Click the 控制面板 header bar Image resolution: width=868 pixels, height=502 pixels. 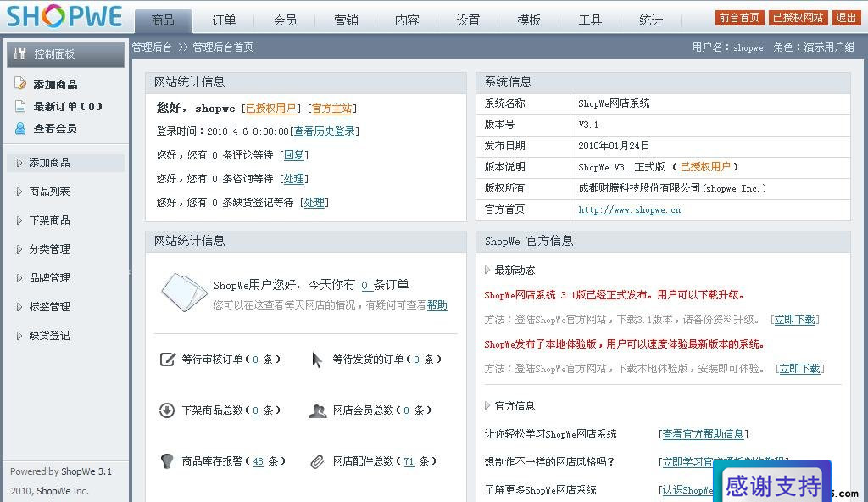[x=65, y=53]
